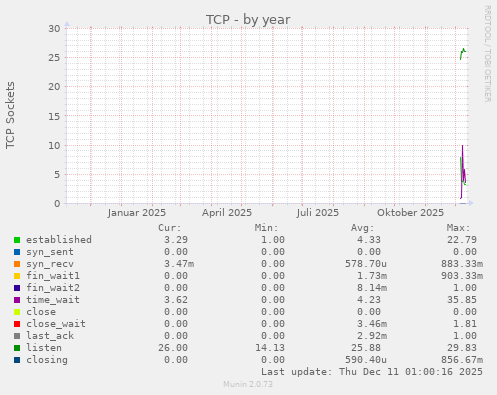
Task: Click the y-axis tick label 30
Action: click(x=54, y=29)
